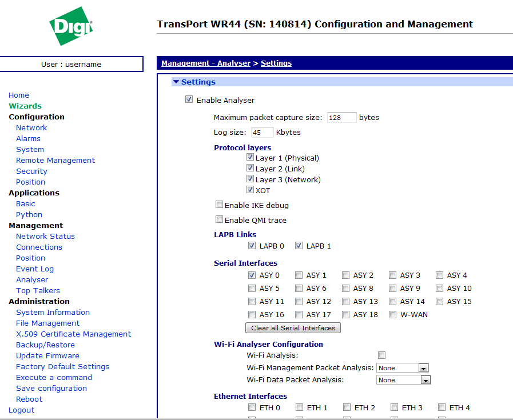Enable IKE debug checkbox

coord(219,205)
